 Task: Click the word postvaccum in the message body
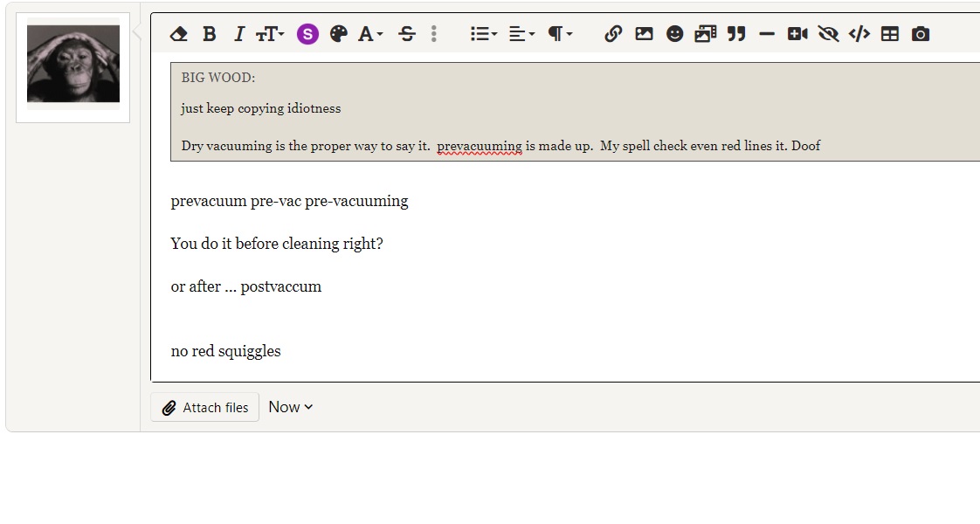click(280, 286)
